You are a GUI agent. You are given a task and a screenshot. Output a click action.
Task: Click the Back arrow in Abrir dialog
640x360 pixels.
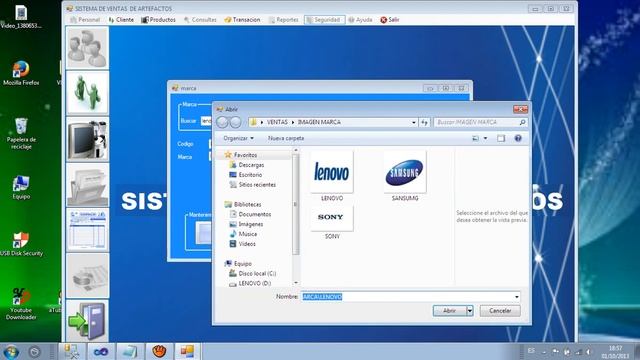[x=222, y=122]
